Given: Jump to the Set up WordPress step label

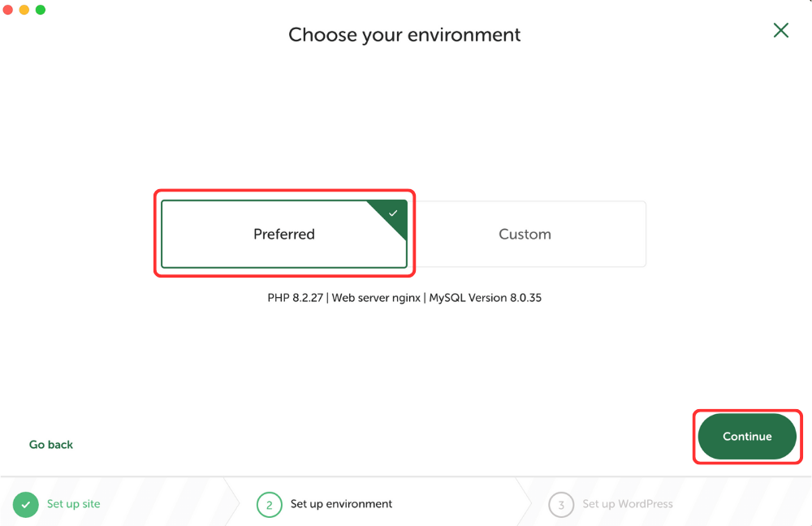Looking at the screenshot, I should click(x=628, y=504).
